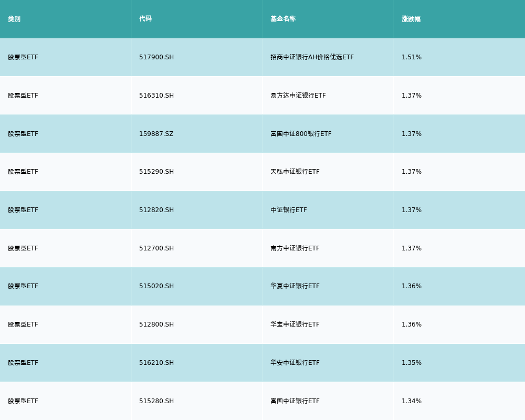
Task: Click 1.37% in the 159887.SZ row
Action: pyautogui.click(x=412, y=134)
